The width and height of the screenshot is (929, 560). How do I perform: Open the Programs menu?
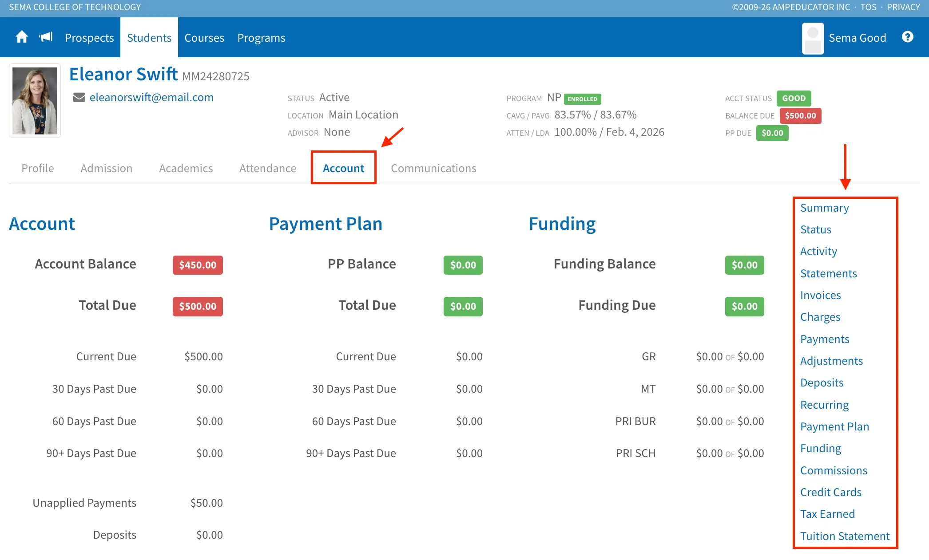[x=261, y=38]
